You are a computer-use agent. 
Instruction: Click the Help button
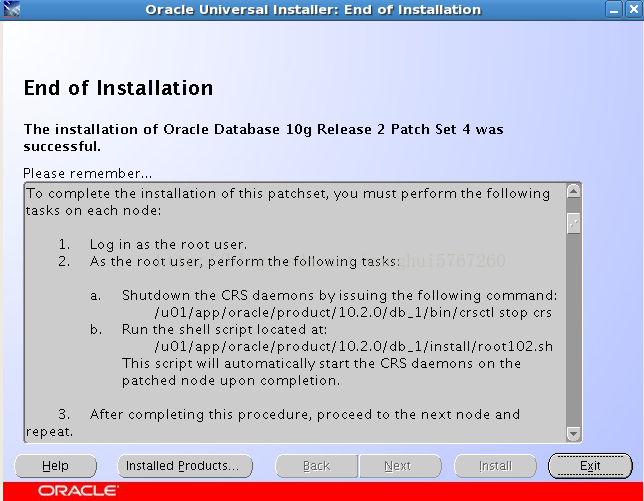(55, 466)
